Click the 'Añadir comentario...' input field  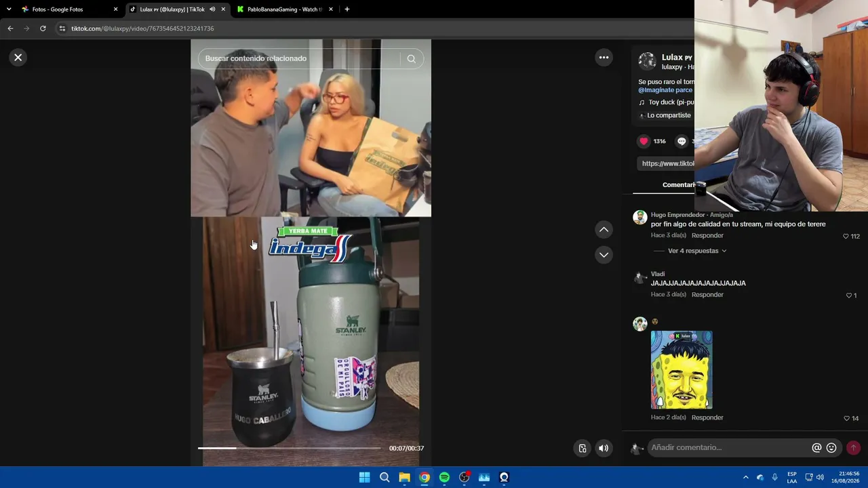[729, 447]
